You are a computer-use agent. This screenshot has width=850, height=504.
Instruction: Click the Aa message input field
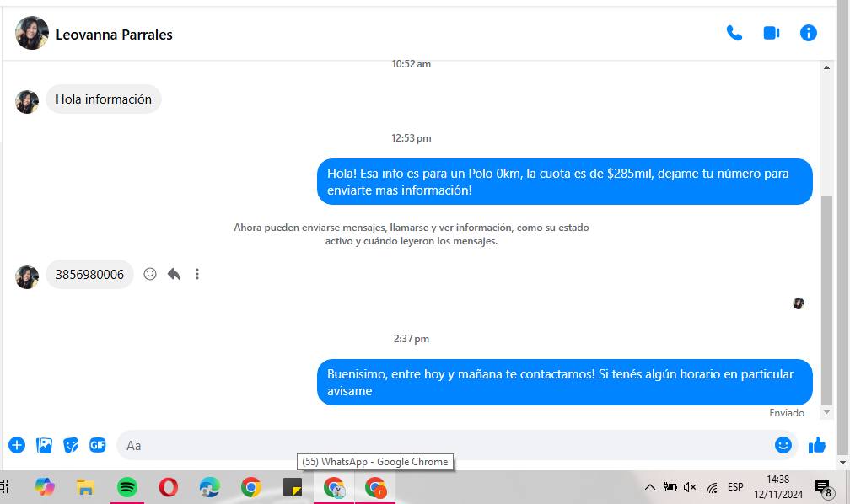coord(444,446)
